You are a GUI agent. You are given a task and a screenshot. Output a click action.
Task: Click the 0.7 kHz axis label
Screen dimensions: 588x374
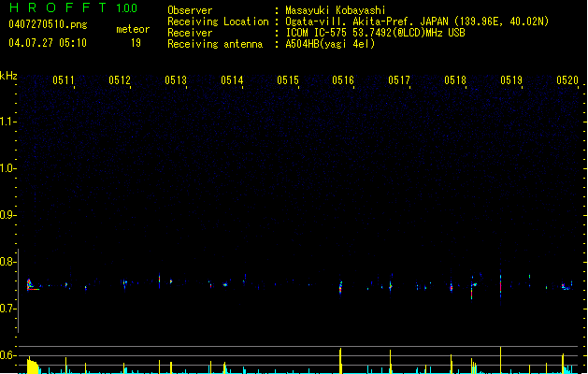7,309
